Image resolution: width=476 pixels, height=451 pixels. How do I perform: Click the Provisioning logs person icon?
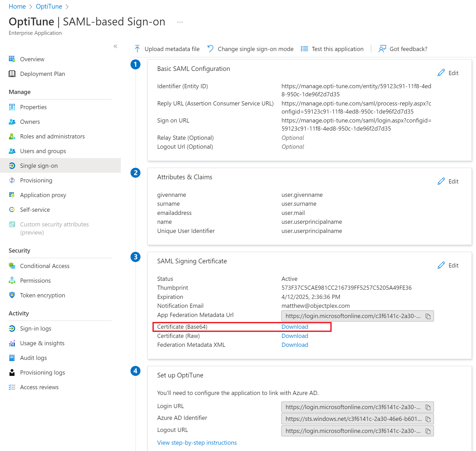(x=12, y=372)
